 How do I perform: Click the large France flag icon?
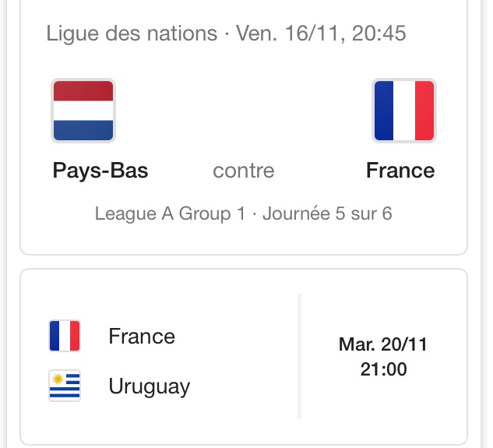[x=404, y=111]
